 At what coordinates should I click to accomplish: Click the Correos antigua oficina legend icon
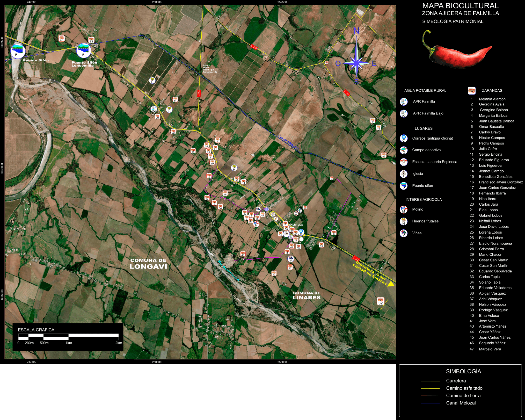point(404,139)
